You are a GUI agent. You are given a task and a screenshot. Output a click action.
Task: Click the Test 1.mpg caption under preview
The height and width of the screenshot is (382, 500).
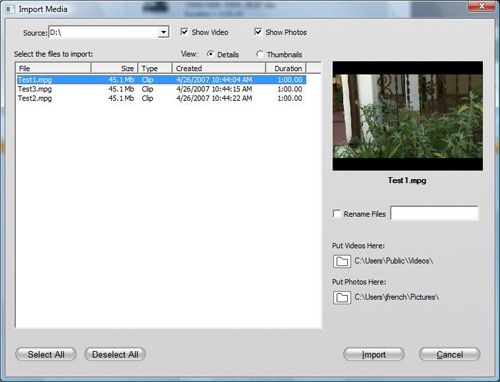[407, 180]
